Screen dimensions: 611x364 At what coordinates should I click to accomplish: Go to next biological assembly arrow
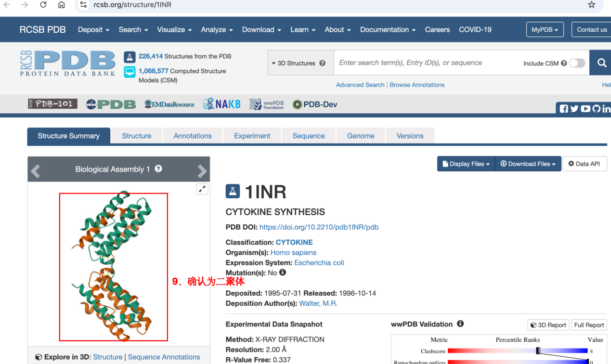click(202, 170)
